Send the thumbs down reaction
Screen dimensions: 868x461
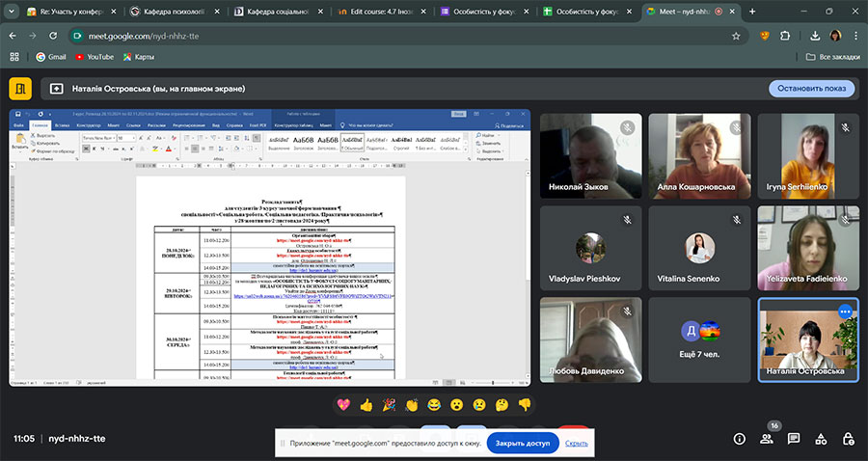point(526,404)
